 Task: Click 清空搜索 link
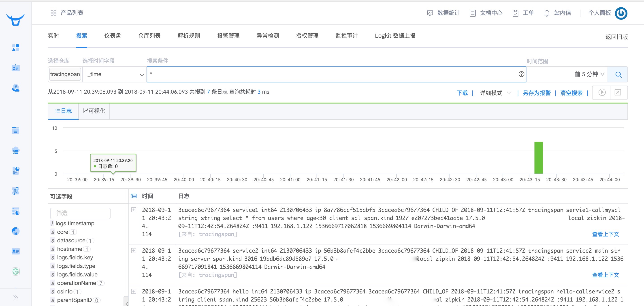571,93
